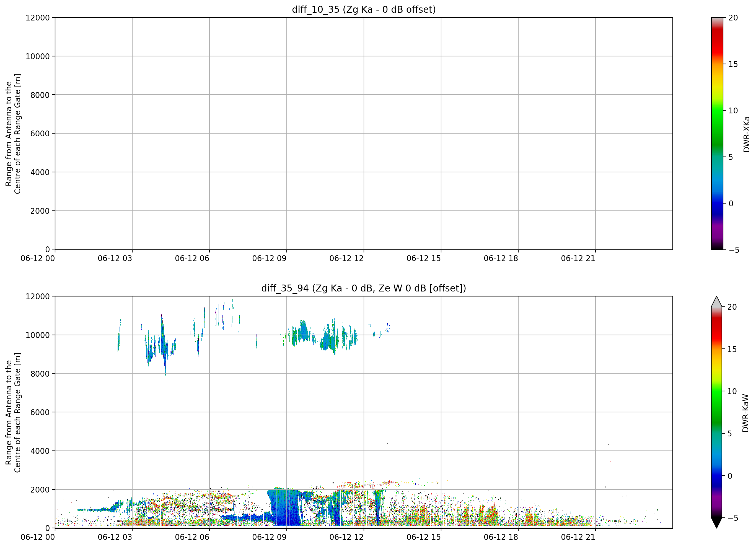Click the "−5" tick on the DWR-XKa colorbar
The image size is (756, 547).
[x=734, y=250]
